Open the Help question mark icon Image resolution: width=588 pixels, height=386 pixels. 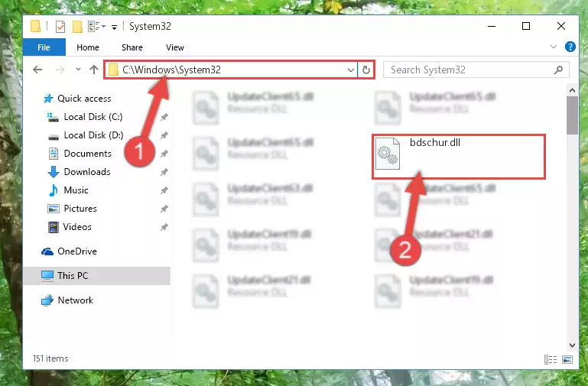570,47
